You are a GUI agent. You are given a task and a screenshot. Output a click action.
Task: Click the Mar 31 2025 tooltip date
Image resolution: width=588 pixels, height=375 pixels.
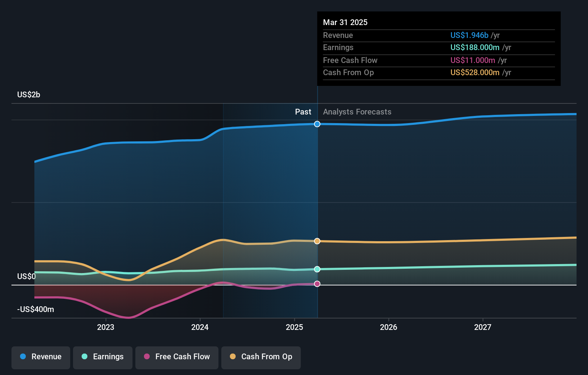(x=345, y=22)
